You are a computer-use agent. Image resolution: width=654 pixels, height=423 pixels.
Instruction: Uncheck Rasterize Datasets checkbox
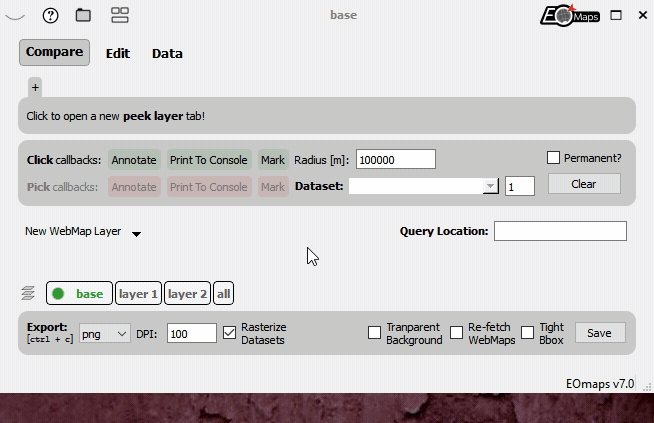[x=229, y=333]
